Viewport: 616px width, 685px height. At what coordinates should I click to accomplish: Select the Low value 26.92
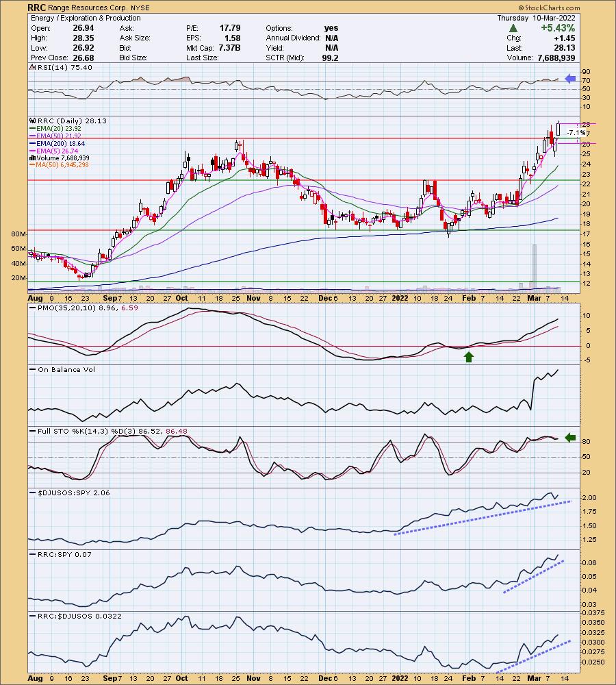tap(84, 48)
